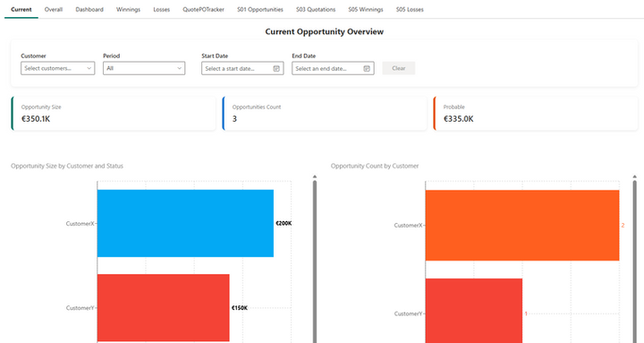Click CustomerY label in size chart
This screenshot has height=343, width=644.
tap(80, 308)
